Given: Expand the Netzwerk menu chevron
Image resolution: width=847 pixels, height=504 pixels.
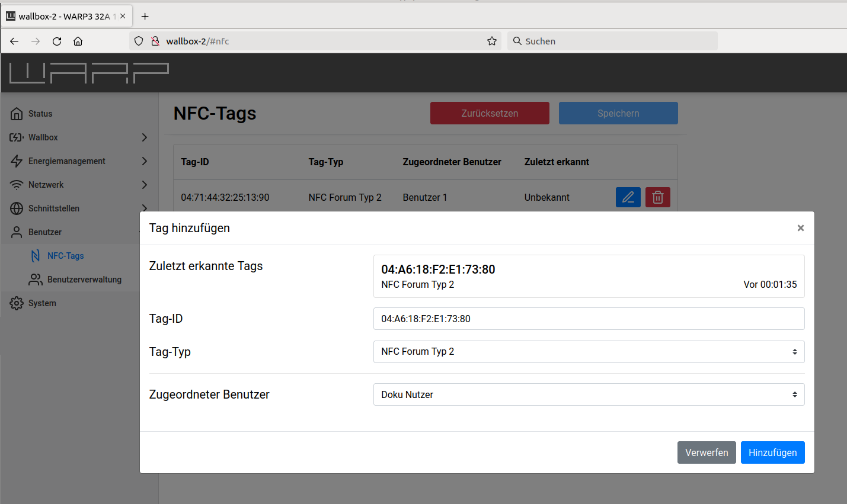Looking at the screenshot, I should pos(145,185).
